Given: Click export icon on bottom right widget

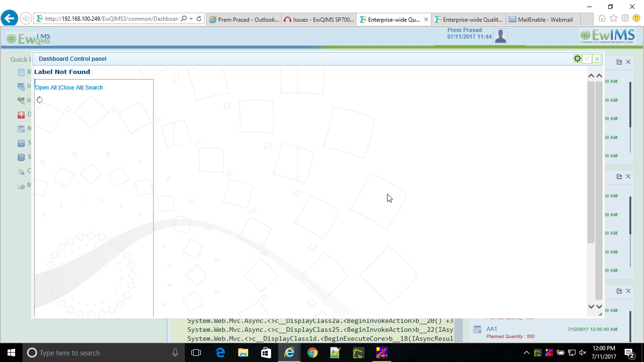Looking at the screenshot, I should (619, 291).
